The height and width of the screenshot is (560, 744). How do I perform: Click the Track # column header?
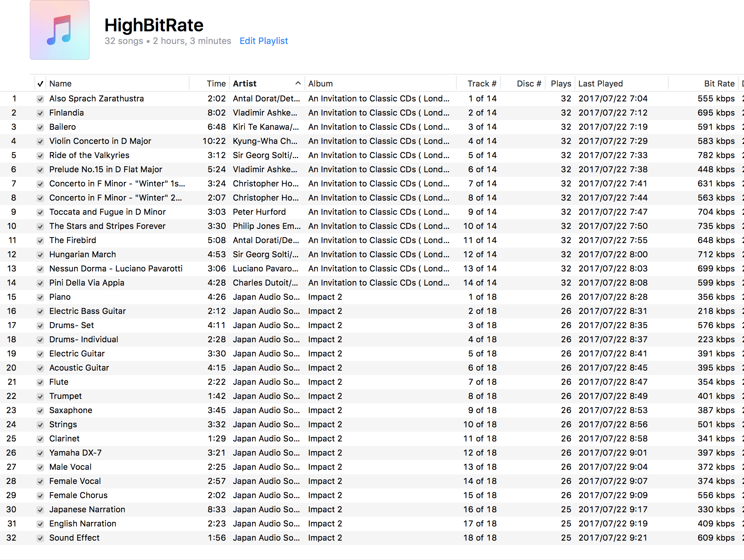point(481,84)
